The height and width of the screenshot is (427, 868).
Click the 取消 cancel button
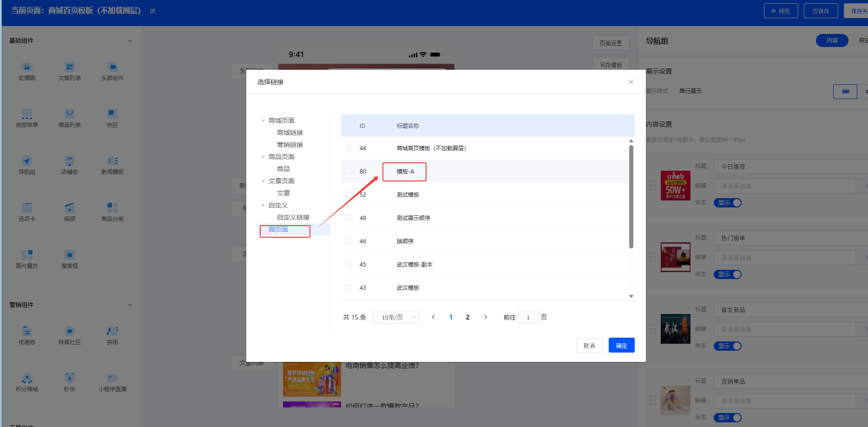(589, 345)
